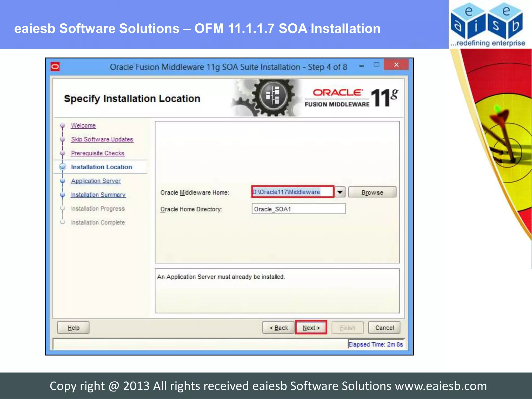Expand the Middleware Home dropdown arrow
The width and height of the screenshot is (532, 399).
pyautogui.click(x=340, y=192)
